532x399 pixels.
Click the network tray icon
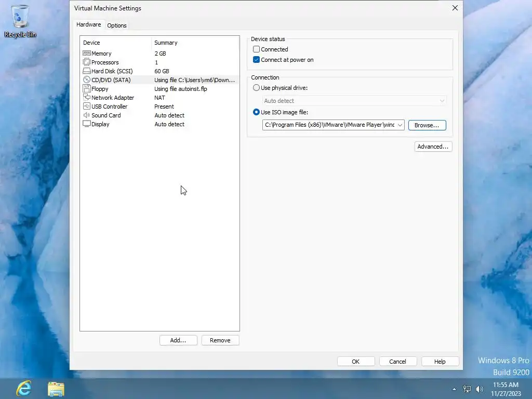point(467,389)
